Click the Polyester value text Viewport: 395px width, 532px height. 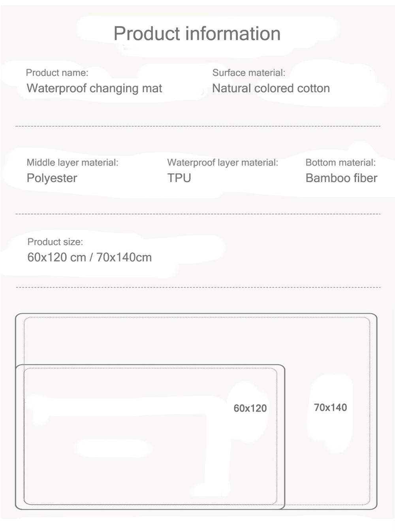52,178
